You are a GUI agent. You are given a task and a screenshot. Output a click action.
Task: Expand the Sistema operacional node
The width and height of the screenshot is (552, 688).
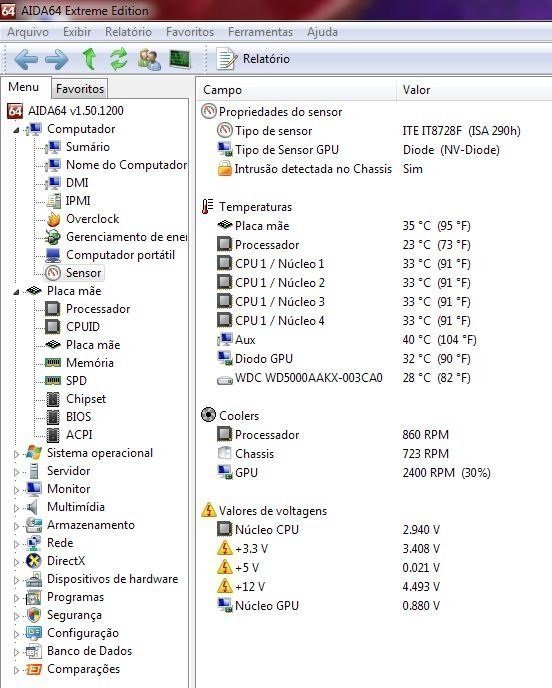pyautogui.click(x=16, y=454)
